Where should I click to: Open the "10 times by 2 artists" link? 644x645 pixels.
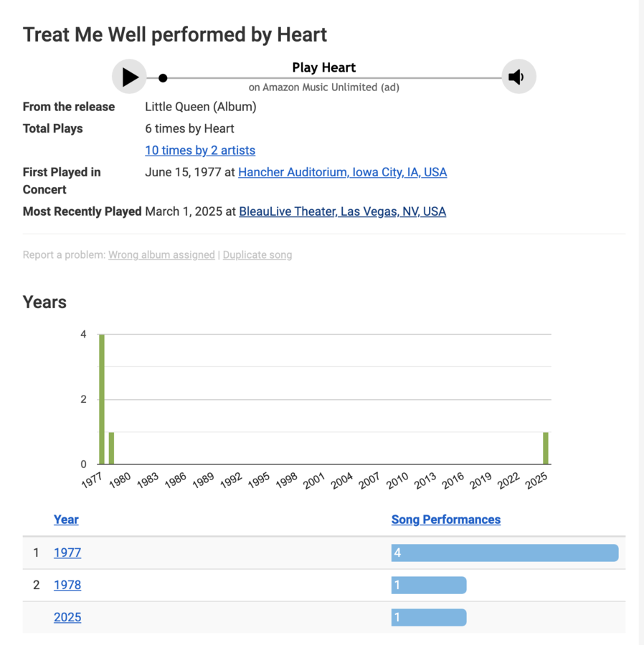pyautogui.click(x=200, y=150)
